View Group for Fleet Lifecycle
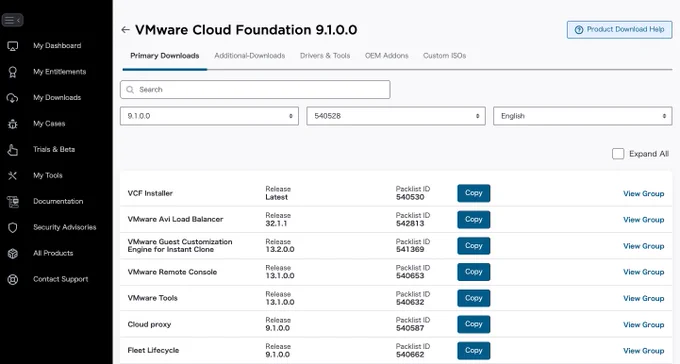 (x=644, y=351)
